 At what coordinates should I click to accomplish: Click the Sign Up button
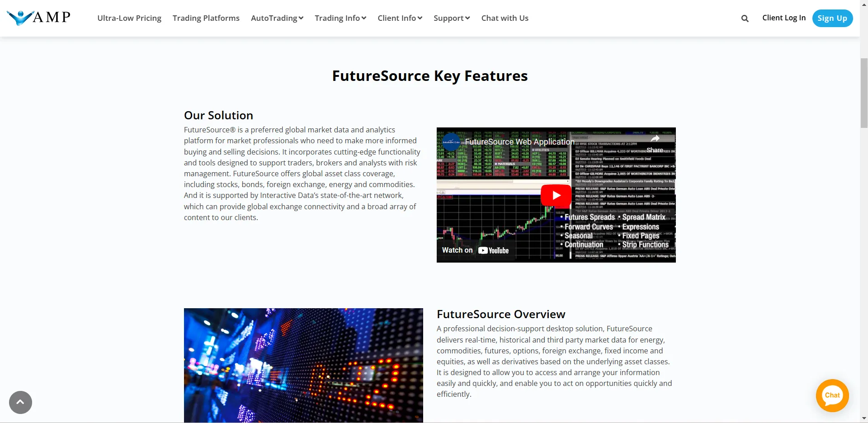(832, 18)
